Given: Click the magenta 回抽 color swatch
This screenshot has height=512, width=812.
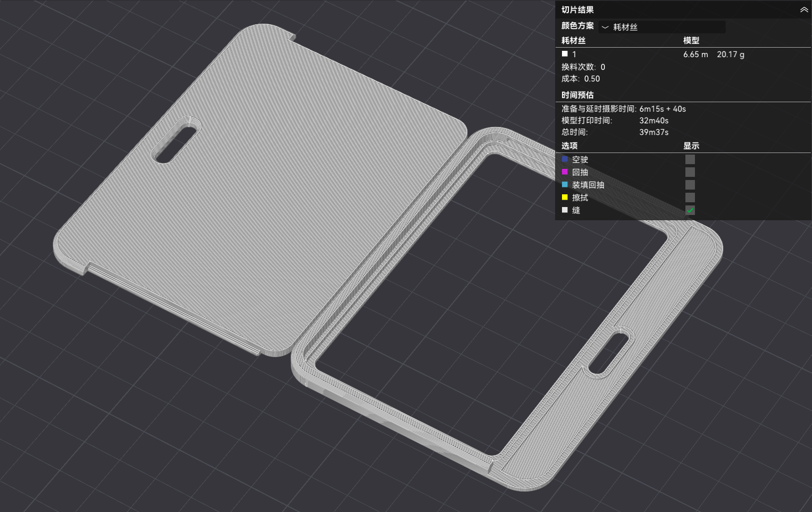Looking at the screenshot, I should pos(565,172).
